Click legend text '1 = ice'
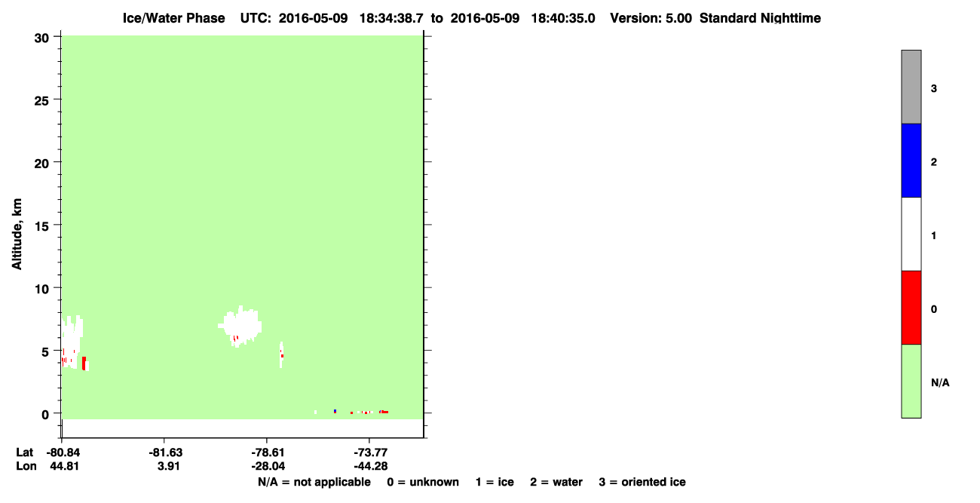 click(x=495, y=482)
